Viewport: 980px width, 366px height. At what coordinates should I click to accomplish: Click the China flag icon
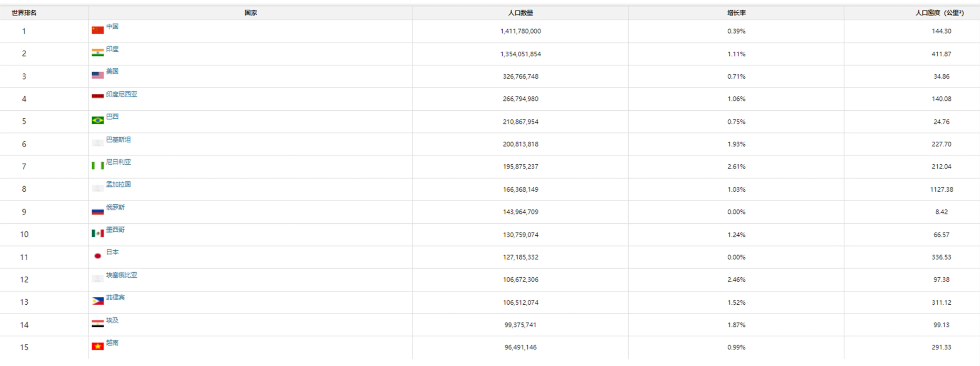(x=97, y=30)
